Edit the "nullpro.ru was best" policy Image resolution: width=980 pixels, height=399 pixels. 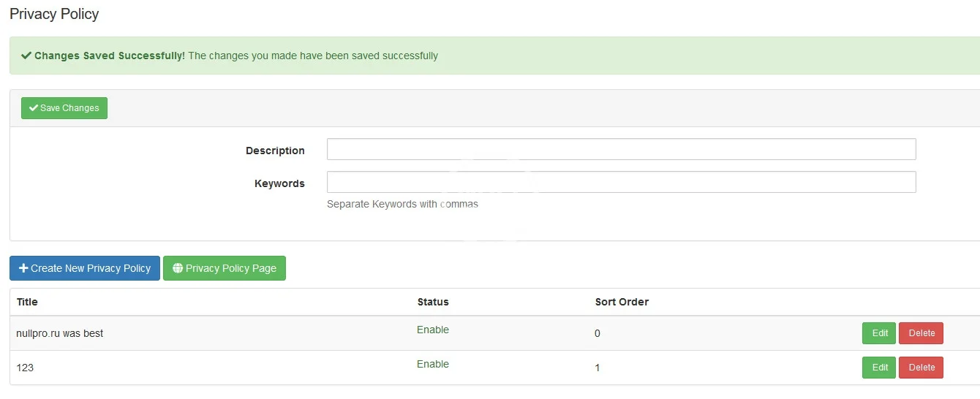click(x=878, y=333)
